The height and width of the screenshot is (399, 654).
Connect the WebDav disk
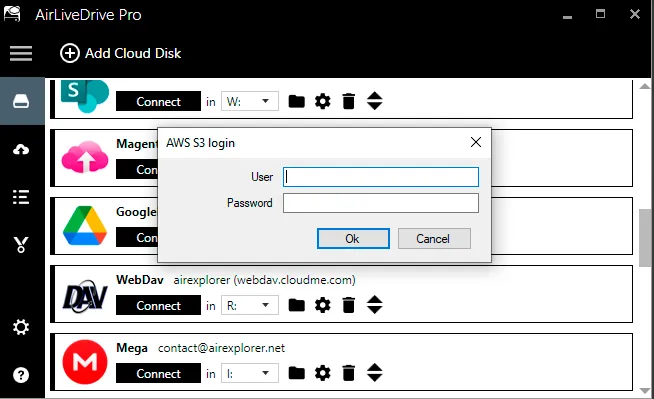(x=158, y=305)
